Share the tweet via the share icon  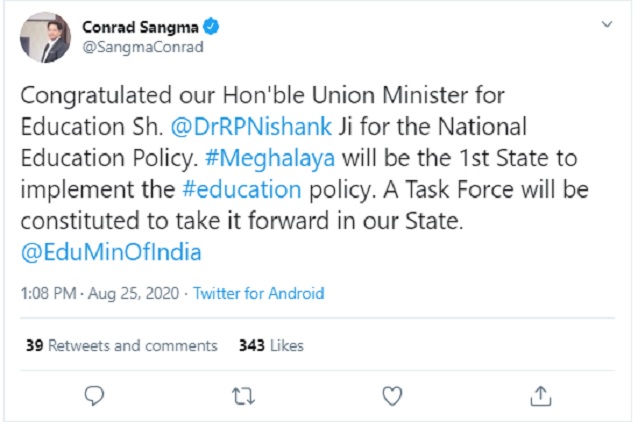tap(539, 396)
